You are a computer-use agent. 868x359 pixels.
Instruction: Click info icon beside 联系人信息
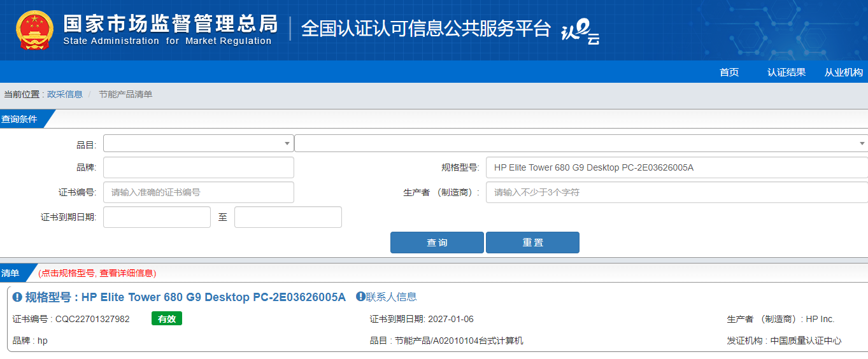click(x=360, y=297)
